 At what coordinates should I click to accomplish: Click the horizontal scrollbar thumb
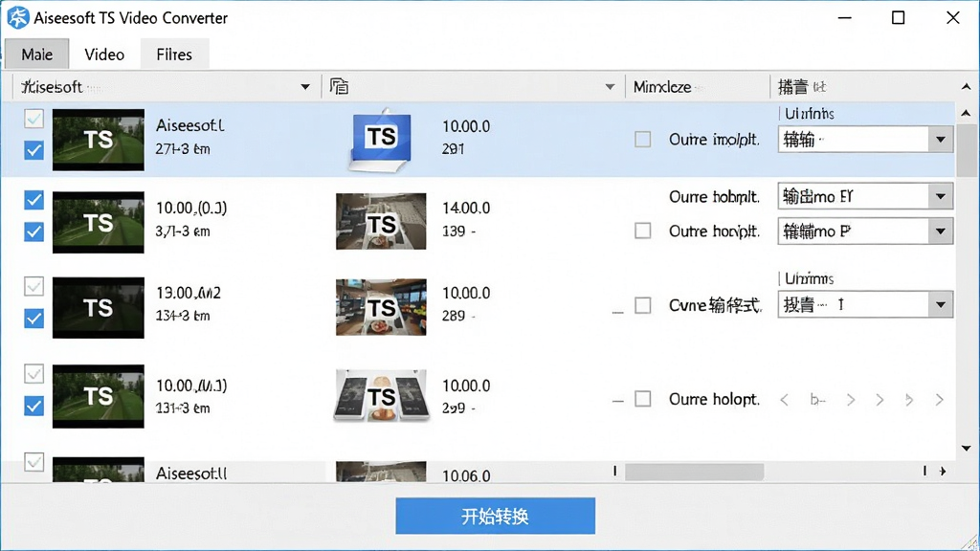click(695, 472)
